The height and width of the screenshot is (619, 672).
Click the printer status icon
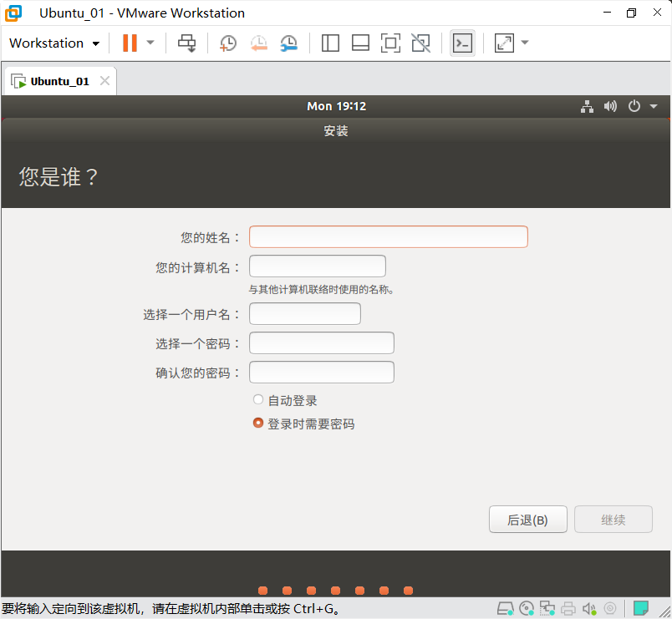click(x=568, y=608)
